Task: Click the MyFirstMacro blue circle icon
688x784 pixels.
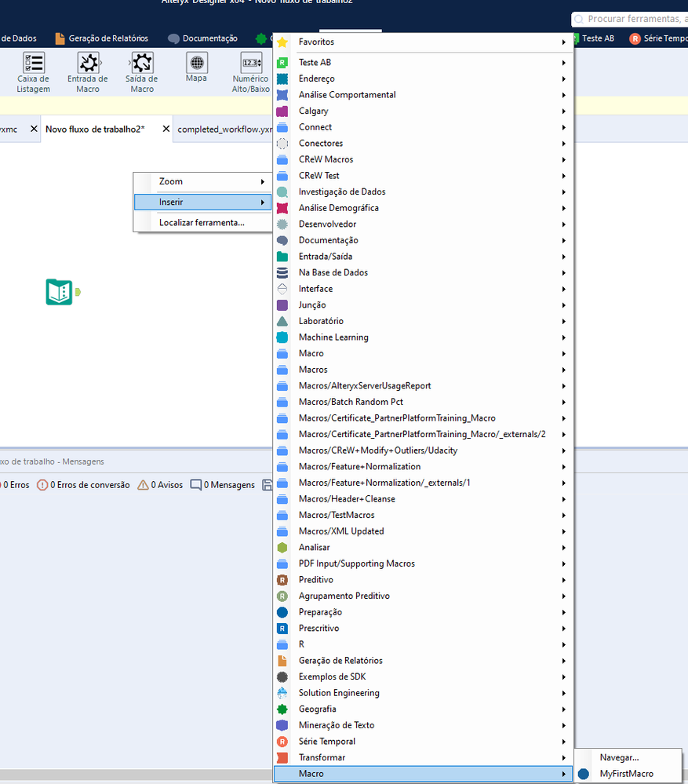Action: click(583, 774)
